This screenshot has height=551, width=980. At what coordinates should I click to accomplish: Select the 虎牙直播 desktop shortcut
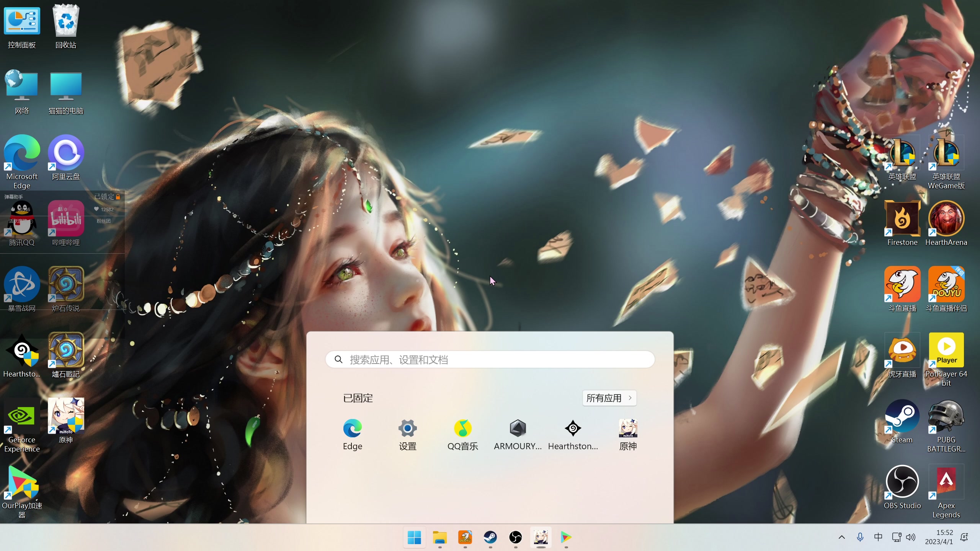pyautogui.click(x=902, y=355)
